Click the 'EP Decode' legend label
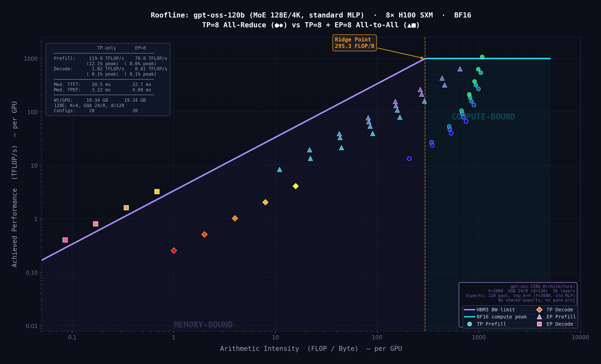Viewport: 601px width, 364px height. (560, 324)
